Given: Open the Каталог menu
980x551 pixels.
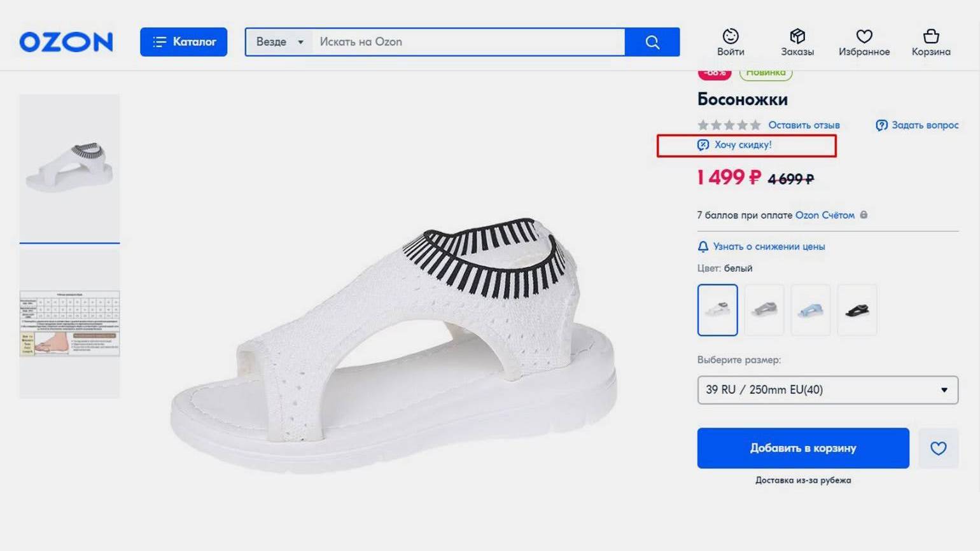Looking at the screenshot, I should (183, 42).
